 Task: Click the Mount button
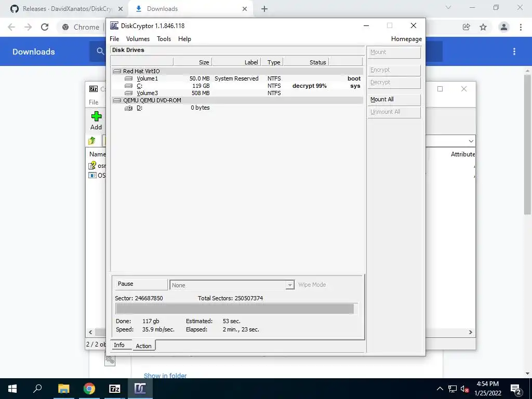click(394, 52)
